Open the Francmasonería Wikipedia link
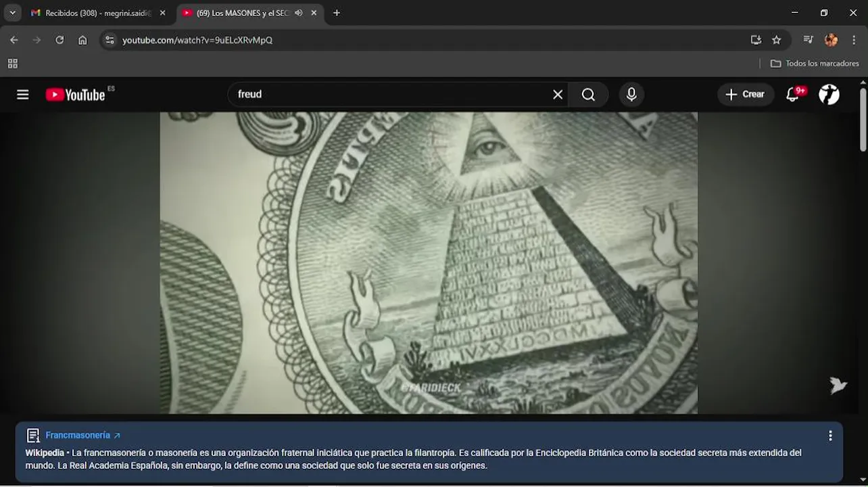Viewport: 868px width, 487px height. (83, 436)
